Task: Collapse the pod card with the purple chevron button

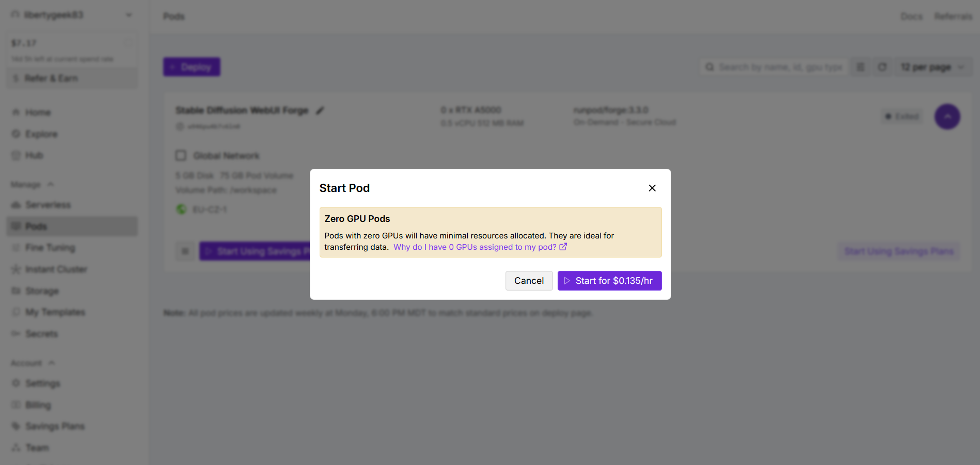Action: [947, 117]
